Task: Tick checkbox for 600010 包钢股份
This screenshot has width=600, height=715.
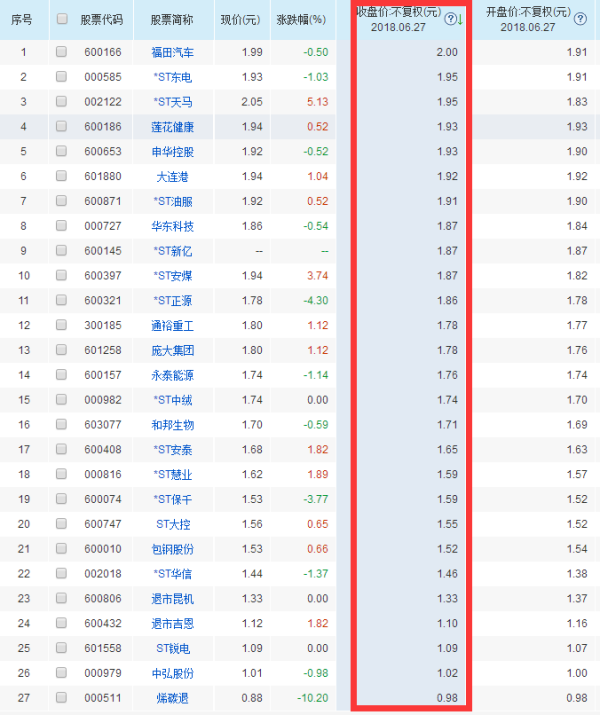Action: pyautogui.click(x=61, y=548)
